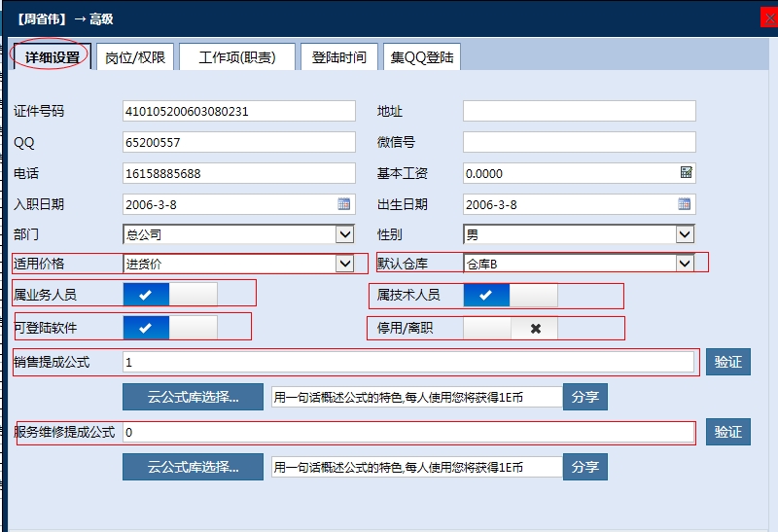
Task: Click the 总公司 value in 部门 box
Action: tap(143, 234)
